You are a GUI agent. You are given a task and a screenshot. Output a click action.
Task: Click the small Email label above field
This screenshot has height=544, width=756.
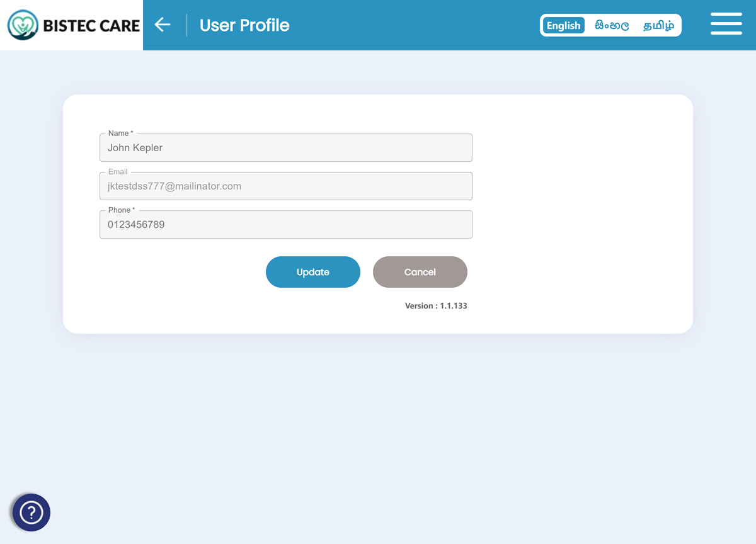(x=118, y=172)
